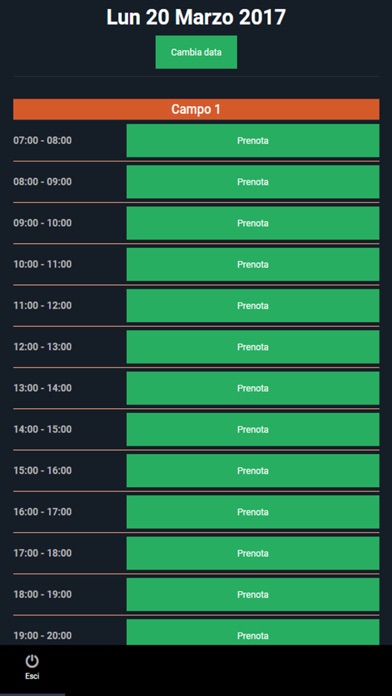The height and width of the screenshot is (696, 392).
Task: Open the Cambia data date picker
Action: 196,52
